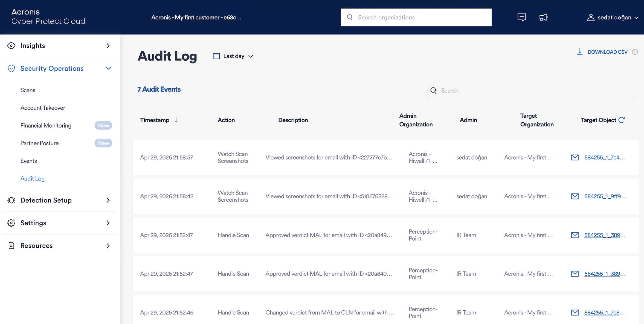Collapse the Security Operations section chevron
This screenshot has height=324, width=644.
[x=108, y=68]
